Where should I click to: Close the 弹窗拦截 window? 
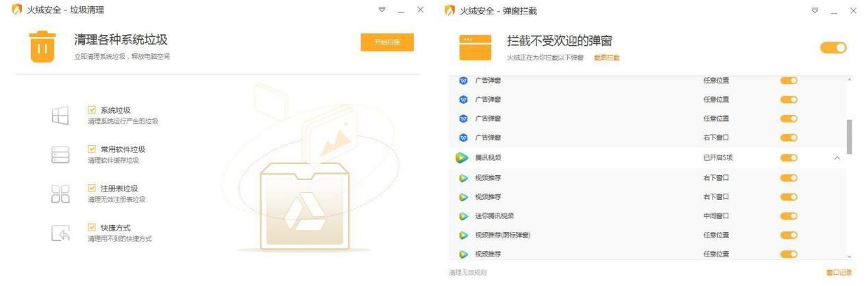click(x=853, y=10)
